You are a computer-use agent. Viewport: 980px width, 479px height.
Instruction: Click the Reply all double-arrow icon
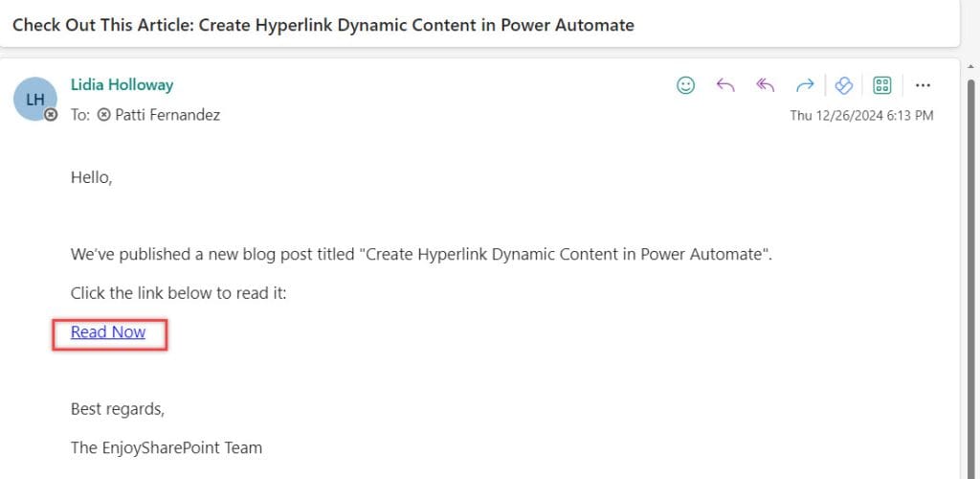765,85
